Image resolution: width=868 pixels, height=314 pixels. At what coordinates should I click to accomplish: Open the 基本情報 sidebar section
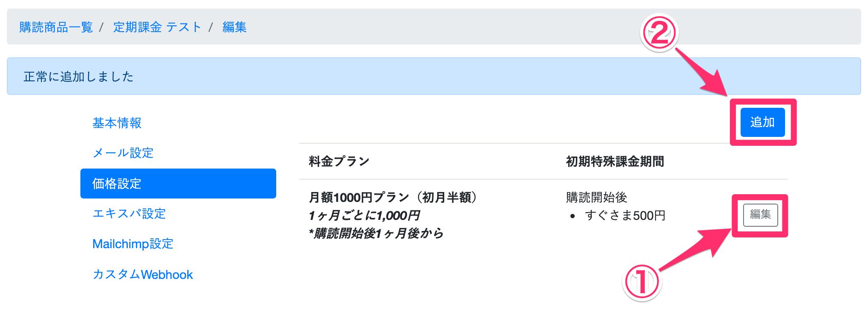(x=117, y=123)
